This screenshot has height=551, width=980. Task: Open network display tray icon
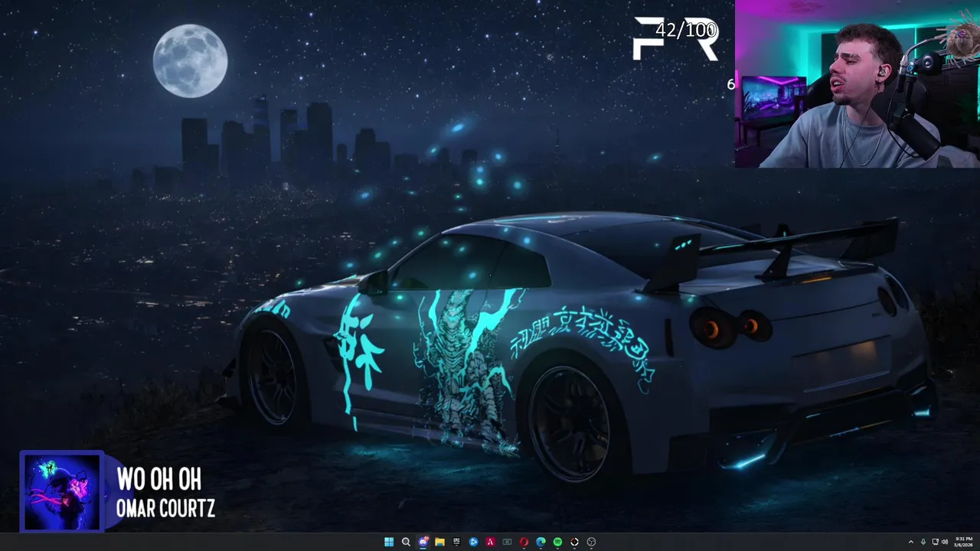click(x=935, y=542)
